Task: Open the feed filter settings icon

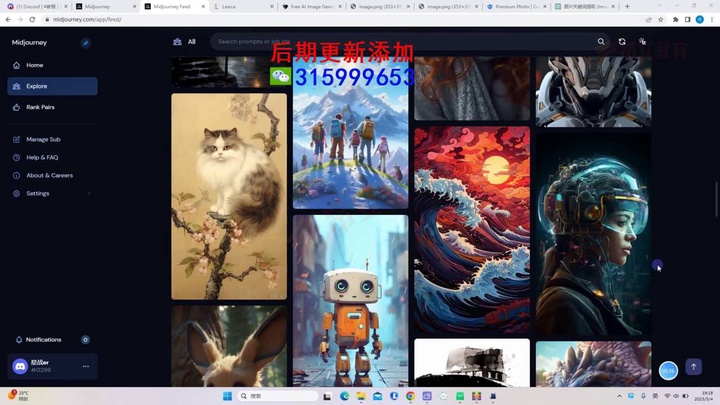Action: pyautogui.click(x=642, y=42)
